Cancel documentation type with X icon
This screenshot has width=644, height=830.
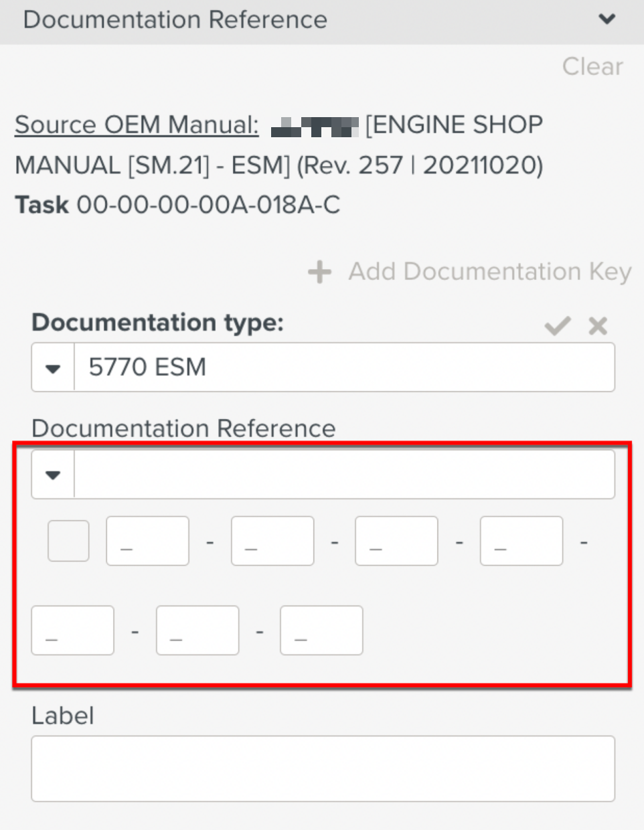(597, 326)
